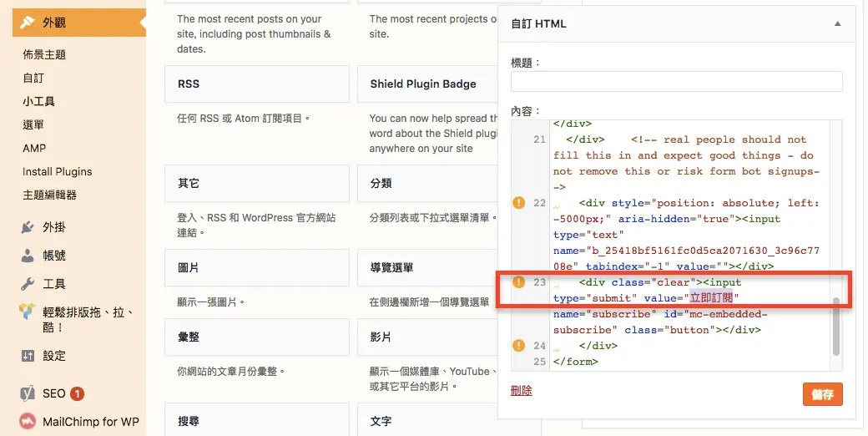This screenshot has height=436, width=868.
Task: Open the 外掛 menu label
Action: 54,227
